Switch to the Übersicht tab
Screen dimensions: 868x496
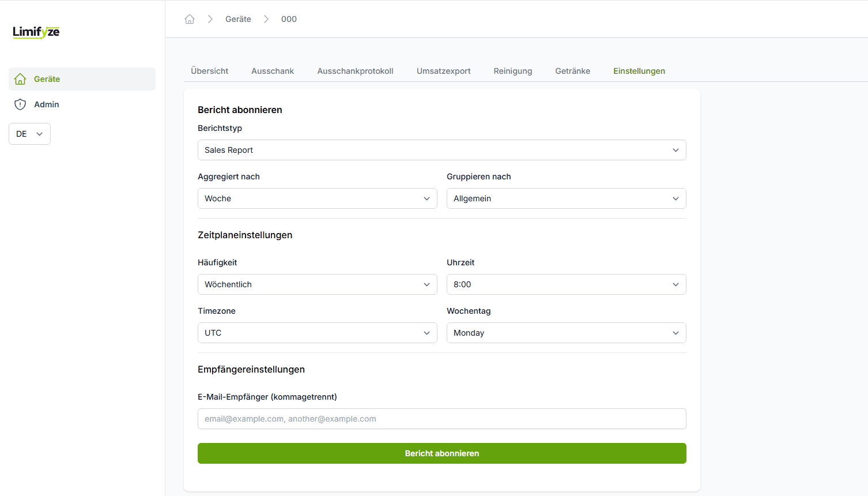click(209, 71)
